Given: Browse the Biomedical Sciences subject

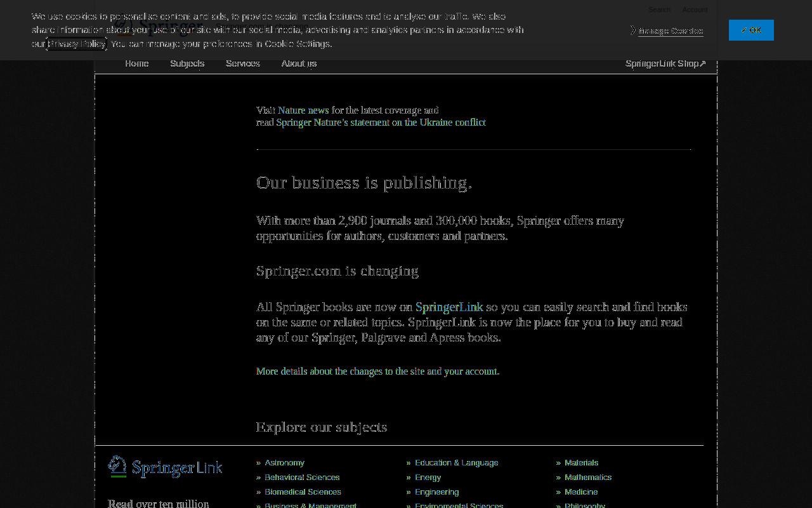Looking at the screenshot, I should click(x=303, y=491).
